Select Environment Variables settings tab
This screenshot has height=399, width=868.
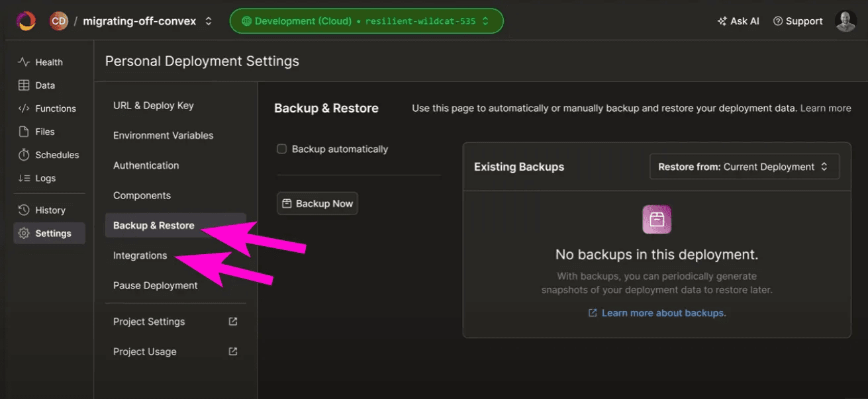click(x=163, y=135)
